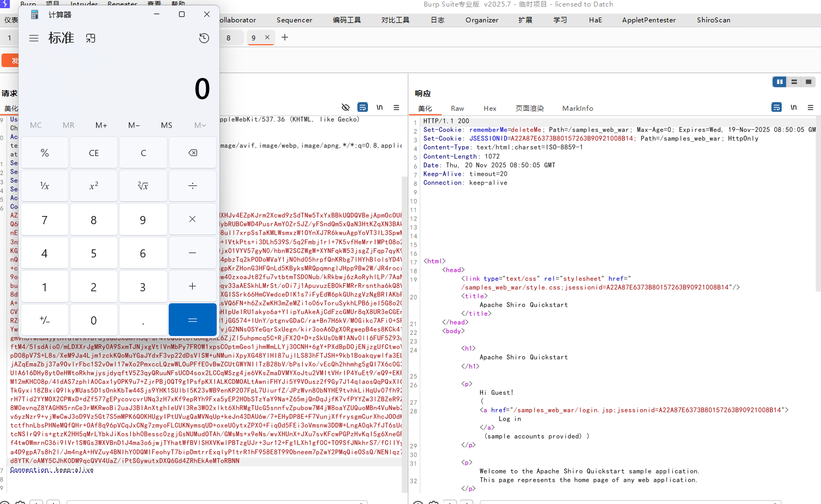Open the AppletPentester tab

(649, 20)
